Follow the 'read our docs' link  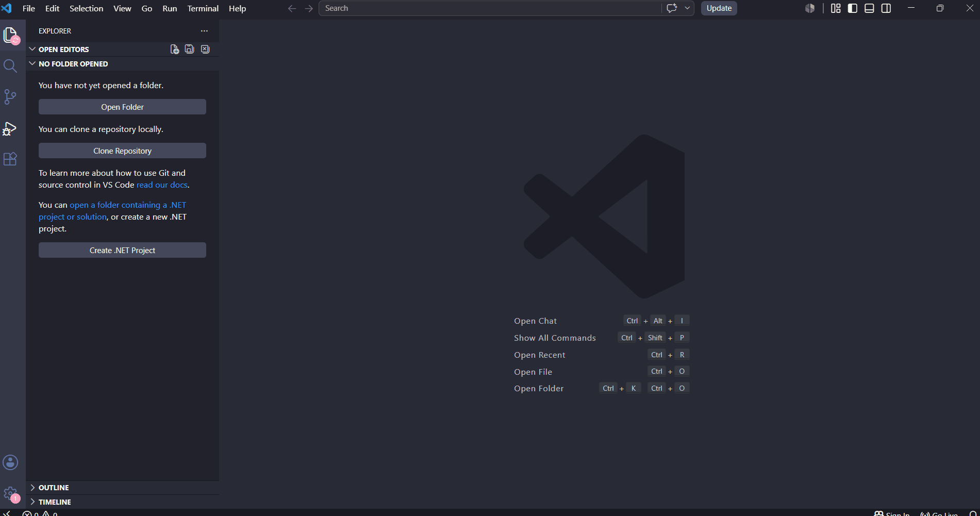pos(162,185)
